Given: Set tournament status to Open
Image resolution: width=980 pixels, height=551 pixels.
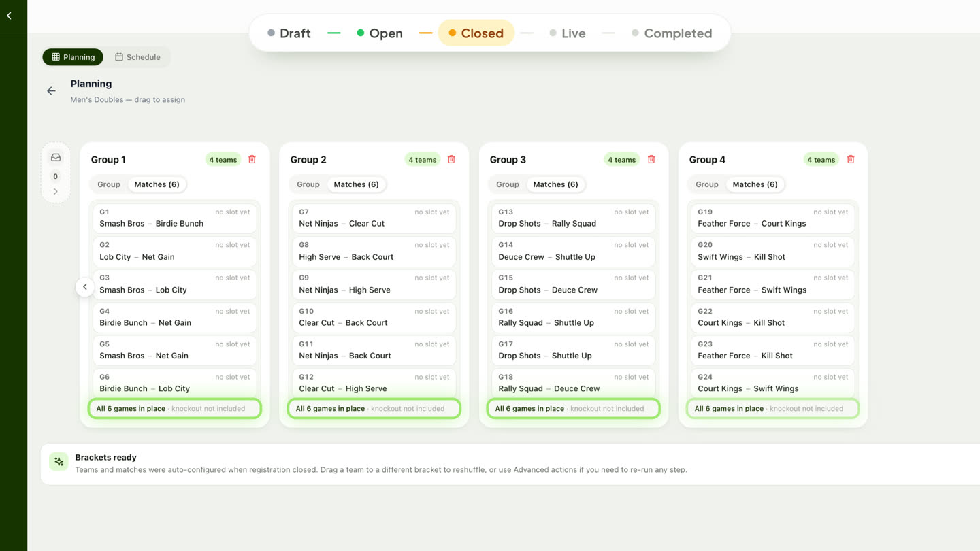Looking at the screenshot, I should [x=380, y=33].
